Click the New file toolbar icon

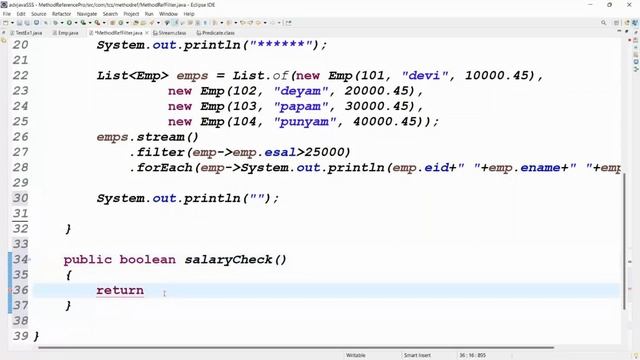click(x=6, y=23)
